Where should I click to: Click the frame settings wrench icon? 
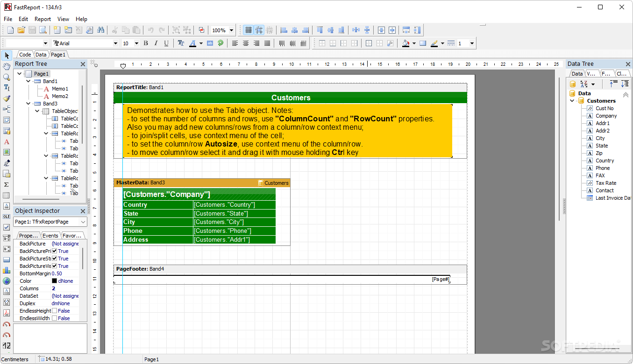tap(391, 43)
